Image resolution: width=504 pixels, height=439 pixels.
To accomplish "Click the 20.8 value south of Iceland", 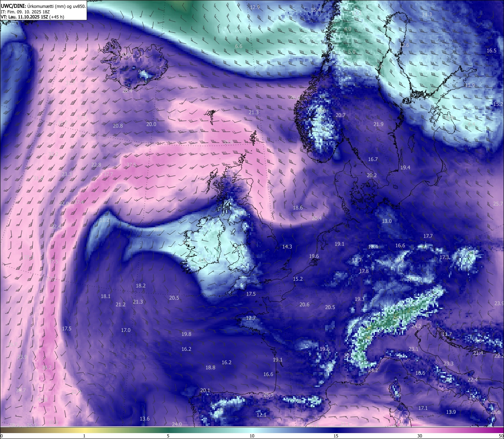I will [x=118, y=126].
